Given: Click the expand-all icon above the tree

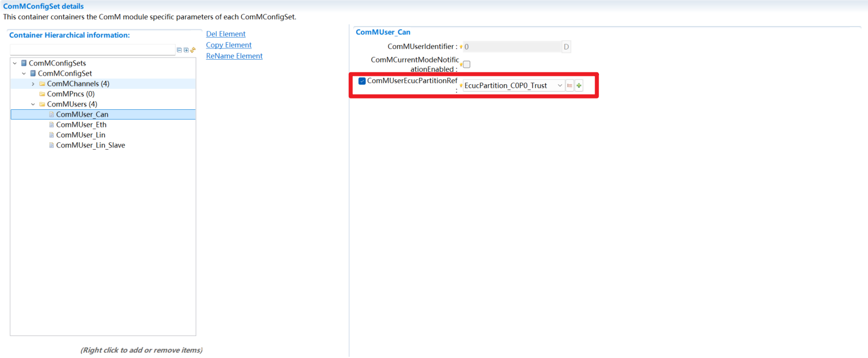Looking at the screenshot, I should [x=186, y=50].
